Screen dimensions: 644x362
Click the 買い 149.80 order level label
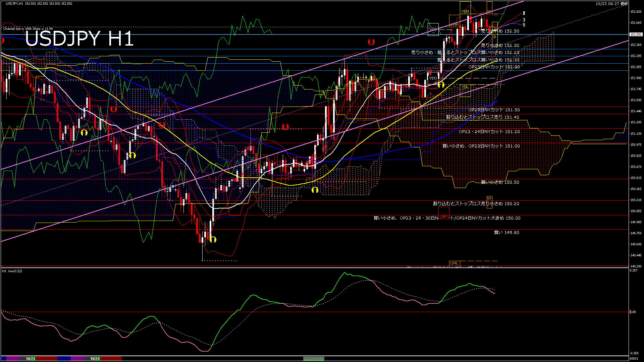pyautogui.click(x=506, y=232)
